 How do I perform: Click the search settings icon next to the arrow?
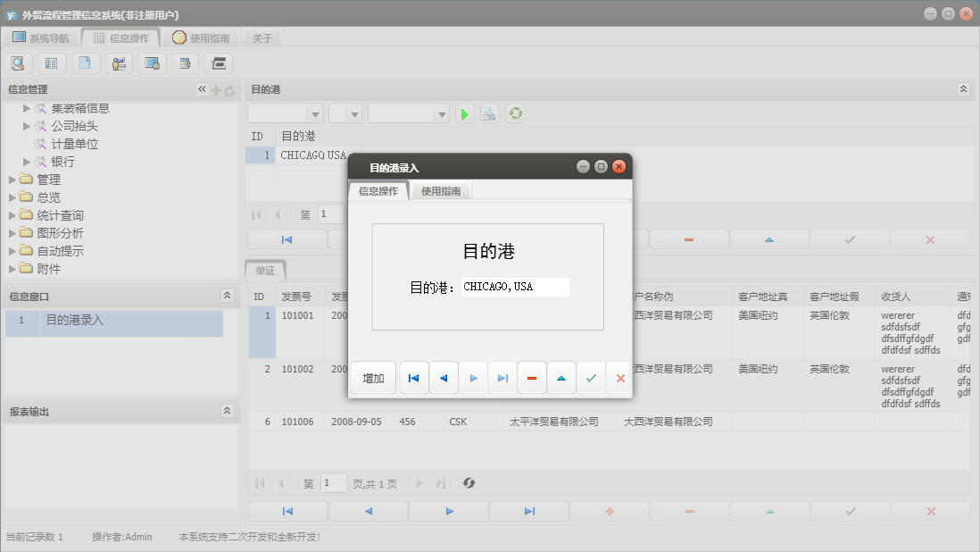(489, 113)
